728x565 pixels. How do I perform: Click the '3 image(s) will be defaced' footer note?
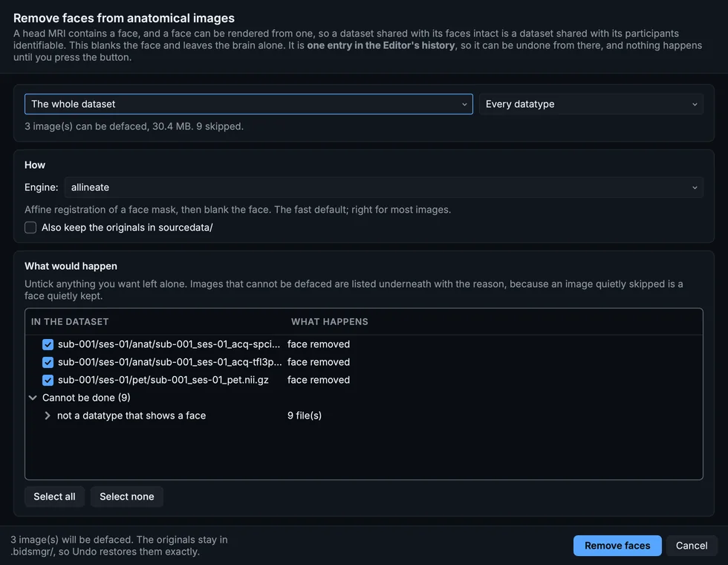119,546
